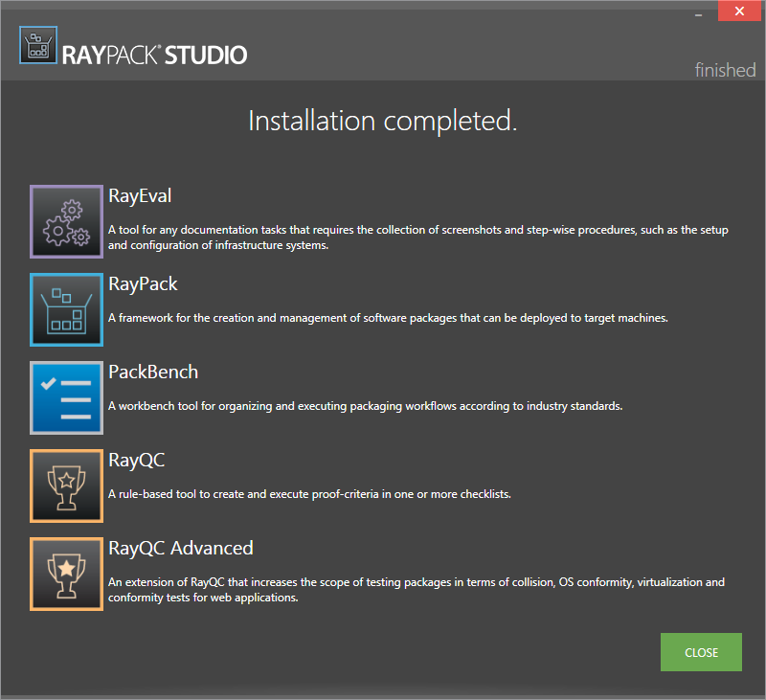Click the RayPack Studio wordmark text

point(154,55)
